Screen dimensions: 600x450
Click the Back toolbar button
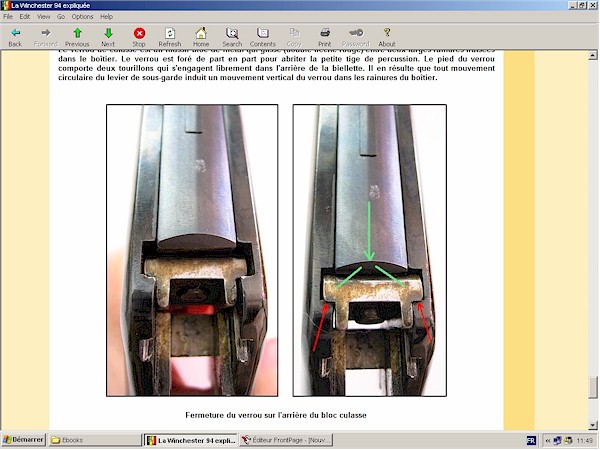[15, 37]
